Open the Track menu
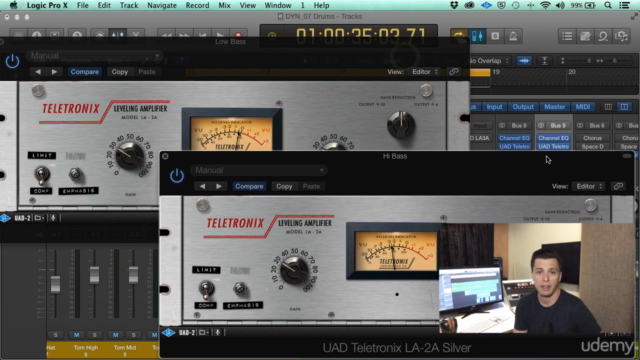The height and width of the screenshot is (360, 640). pyautogui.click(x=129, y=5)
